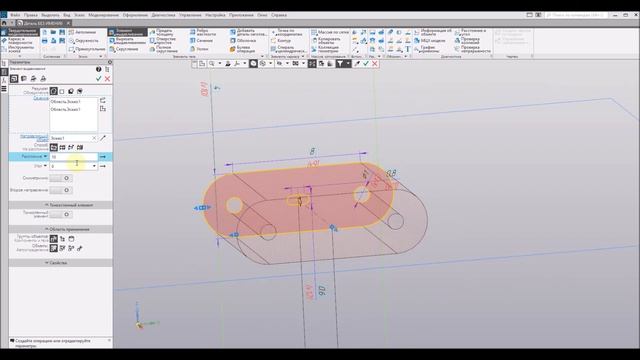
Task: Close the Деталь БЕЗ ИМЕНИ document tab
Action: tap(68, 23)
